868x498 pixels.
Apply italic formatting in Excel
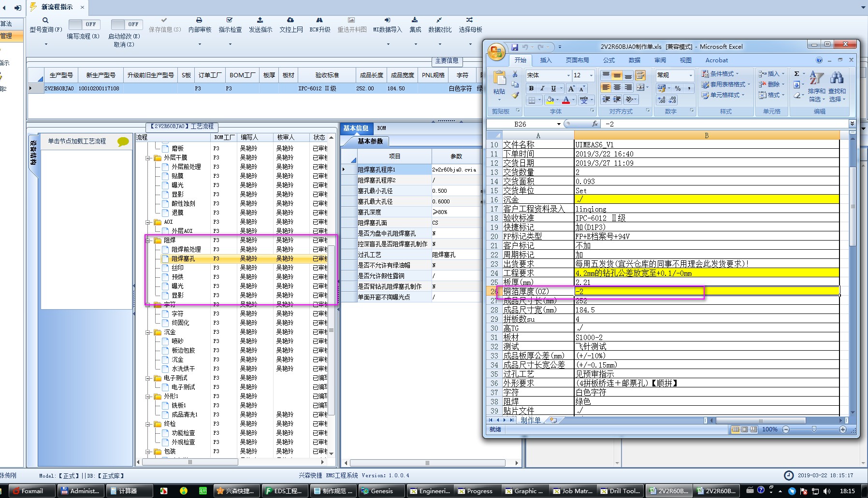coord(542,88)
